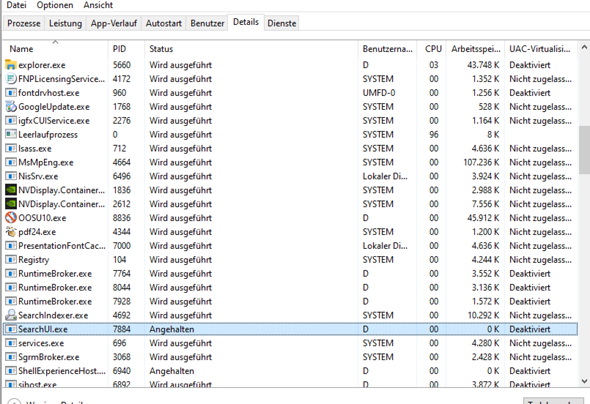This screenshot has width=590, height=404.
Task: Switch to the Autostart tab
Action: click(x=164, y=23)
